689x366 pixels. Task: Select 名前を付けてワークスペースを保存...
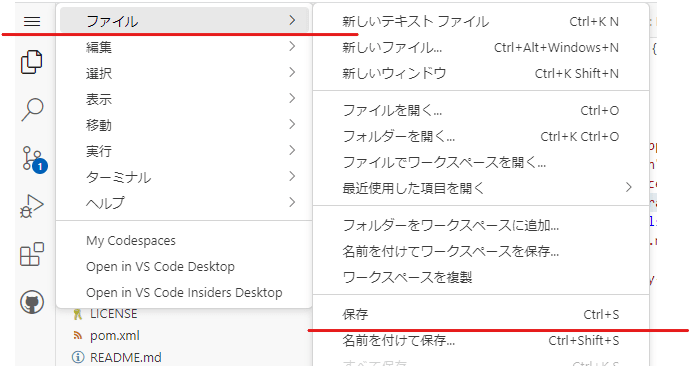pyautogui.click(x=481, y=251)
